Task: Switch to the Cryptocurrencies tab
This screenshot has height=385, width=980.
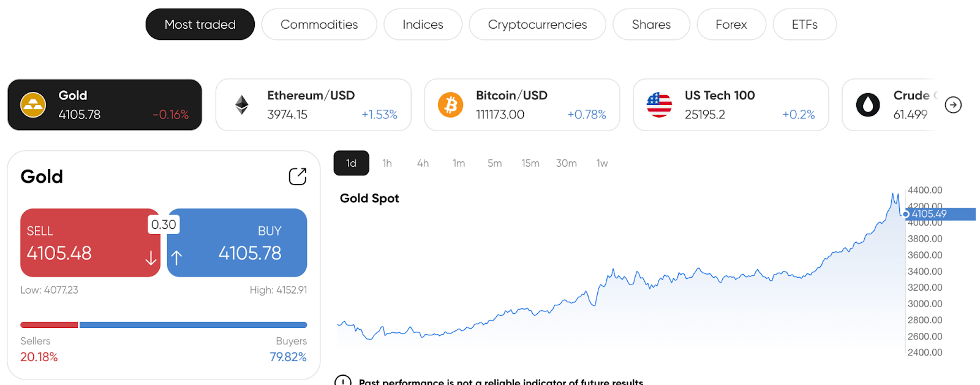Action: 537,25
